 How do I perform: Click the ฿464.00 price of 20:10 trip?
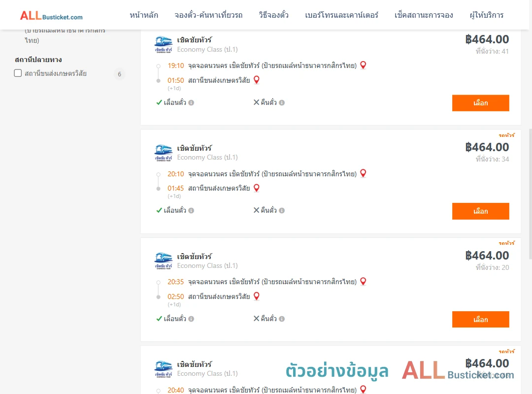(x=487, y=147)
